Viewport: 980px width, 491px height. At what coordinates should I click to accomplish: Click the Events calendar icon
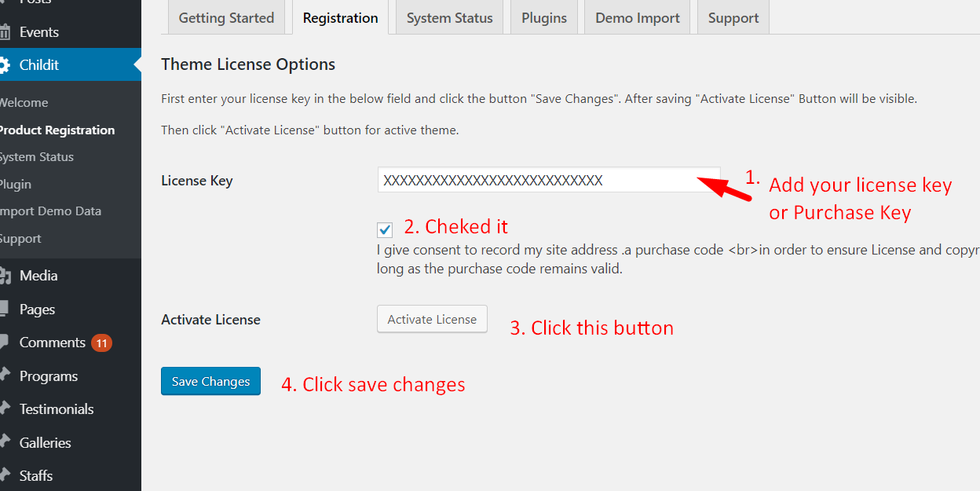click(x=5, y=32)
